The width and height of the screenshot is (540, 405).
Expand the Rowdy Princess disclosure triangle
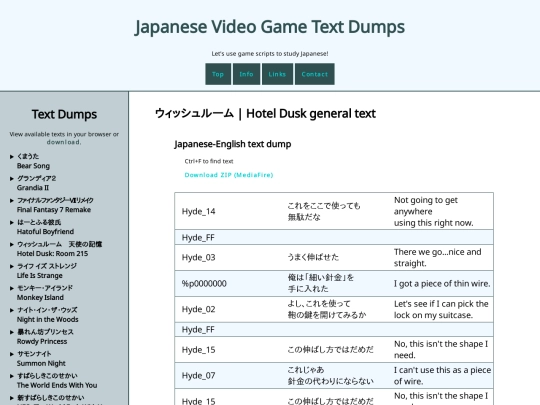coord(12,332)
